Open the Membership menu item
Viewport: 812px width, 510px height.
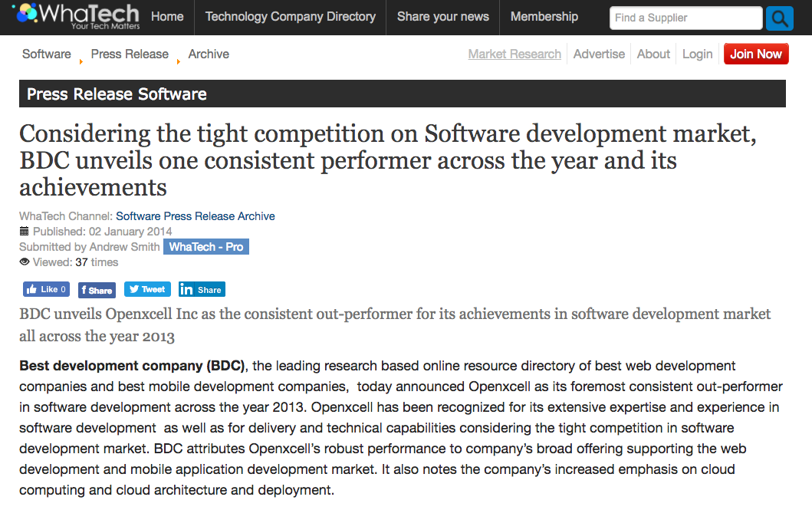pos(544,16)
